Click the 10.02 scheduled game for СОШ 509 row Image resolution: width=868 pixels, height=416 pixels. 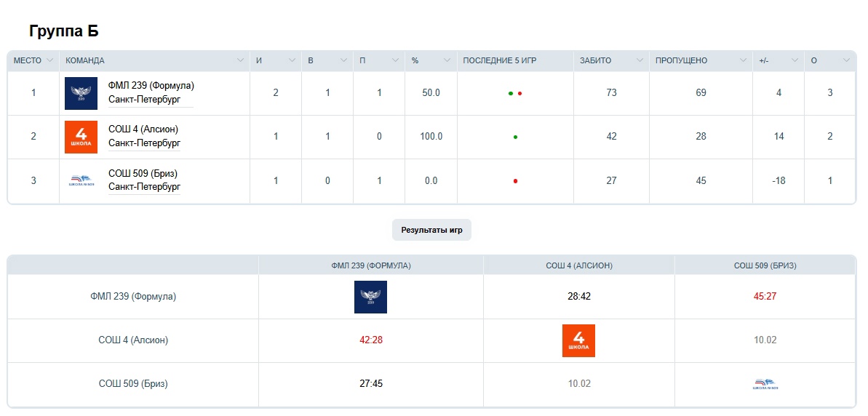[x=578, y=384]
